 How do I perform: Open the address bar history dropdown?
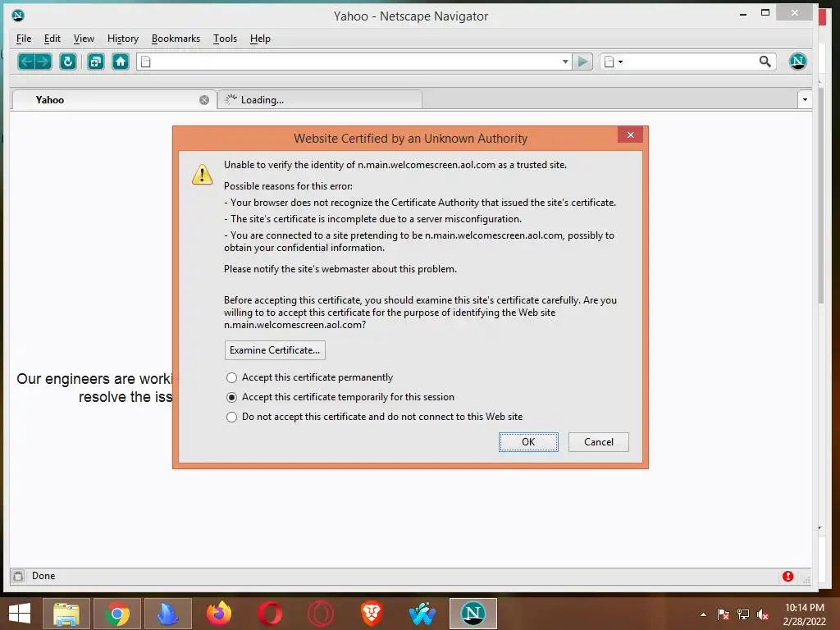pyautogui.click(x=565, y=62)
